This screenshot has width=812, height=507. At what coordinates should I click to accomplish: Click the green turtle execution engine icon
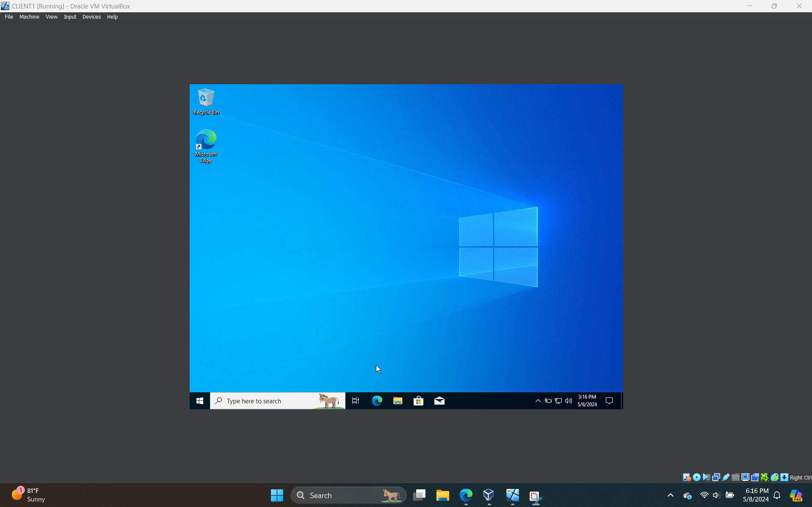point(765,477)
